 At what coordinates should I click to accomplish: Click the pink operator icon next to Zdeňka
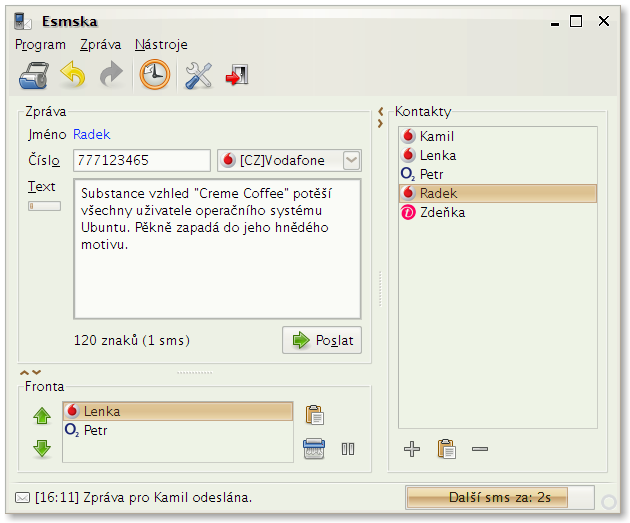pyautogui.click(x=408, y=212)
